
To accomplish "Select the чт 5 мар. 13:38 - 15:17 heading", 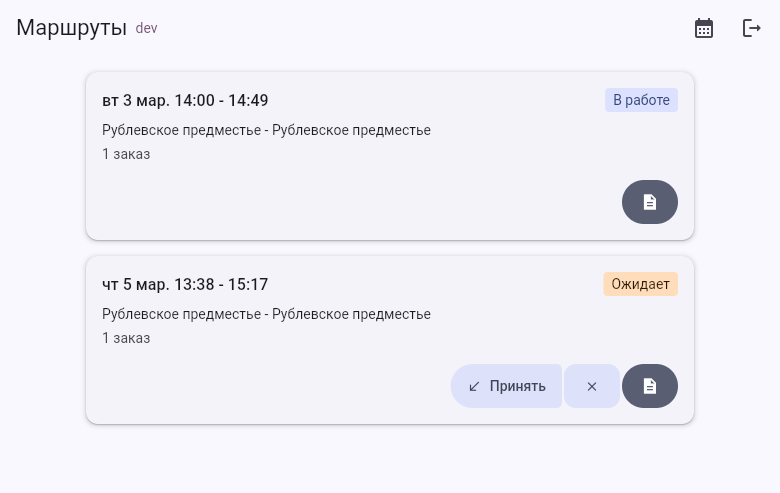I will pyautogui.click(x=185, y=284).
